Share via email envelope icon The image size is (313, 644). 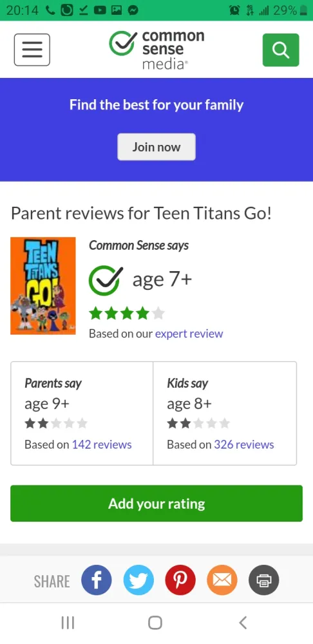coord(222,580)
